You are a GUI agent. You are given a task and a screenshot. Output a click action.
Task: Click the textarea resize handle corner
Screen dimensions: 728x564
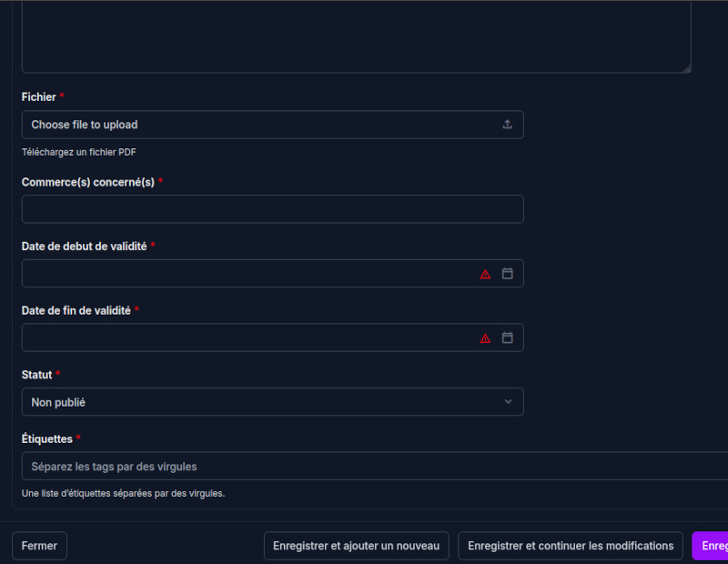pyautogui.click(x=686, y=68)
